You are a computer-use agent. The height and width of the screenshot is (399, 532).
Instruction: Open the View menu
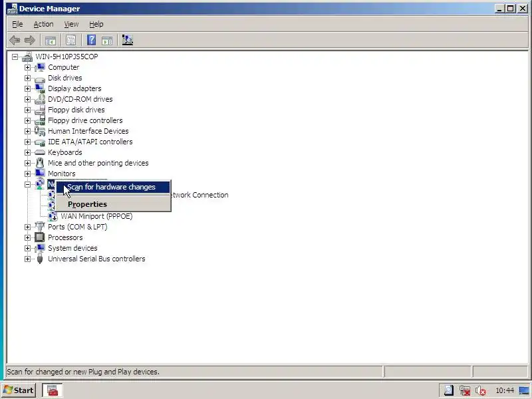71,24
